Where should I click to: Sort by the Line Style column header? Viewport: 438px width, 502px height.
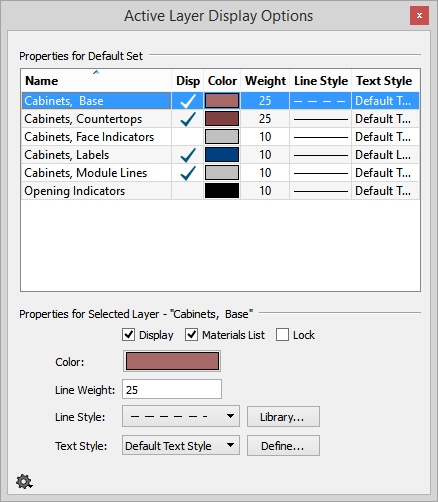click(x=321, y=81)
